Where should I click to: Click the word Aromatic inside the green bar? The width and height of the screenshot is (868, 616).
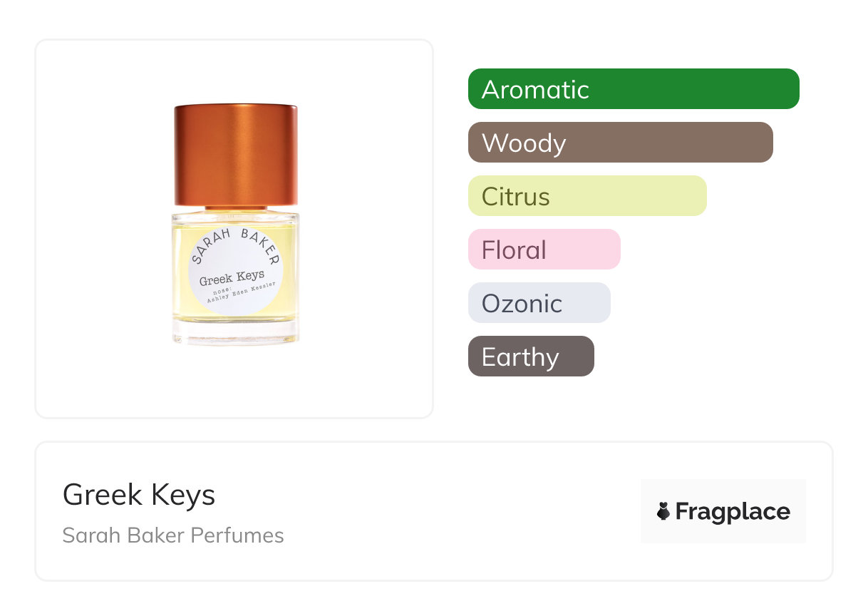coord(535,90)
